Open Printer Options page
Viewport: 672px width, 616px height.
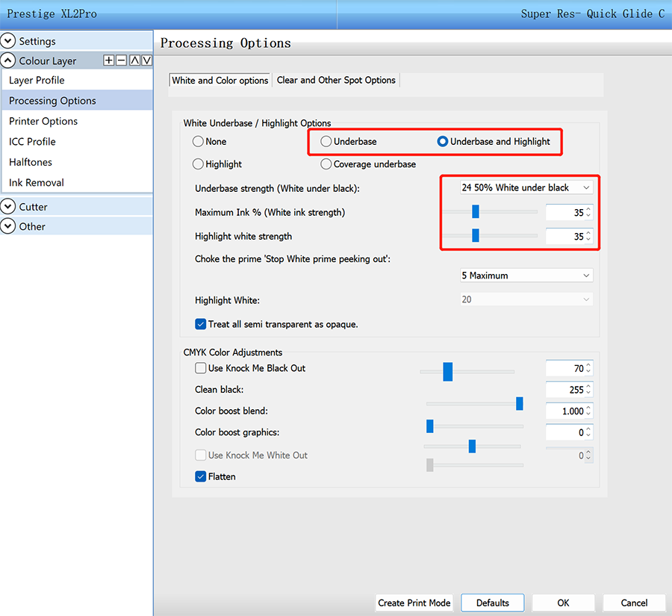77,121
